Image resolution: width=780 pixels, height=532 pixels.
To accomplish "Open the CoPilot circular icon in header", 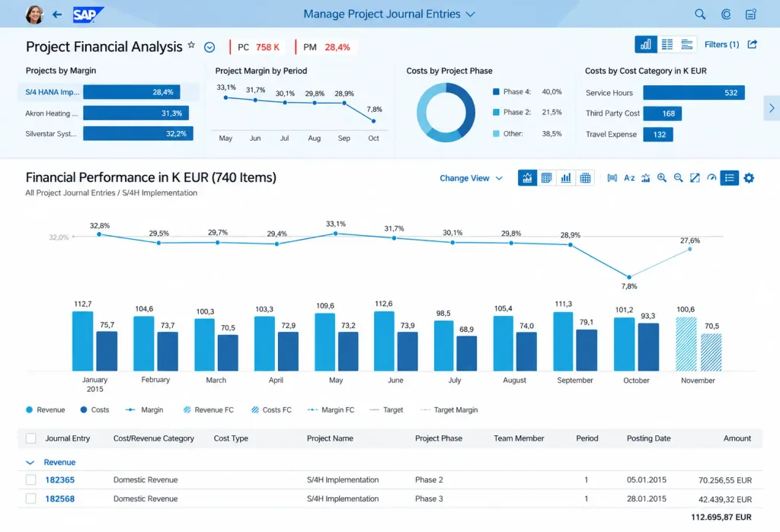I will (x=726, y=14).
